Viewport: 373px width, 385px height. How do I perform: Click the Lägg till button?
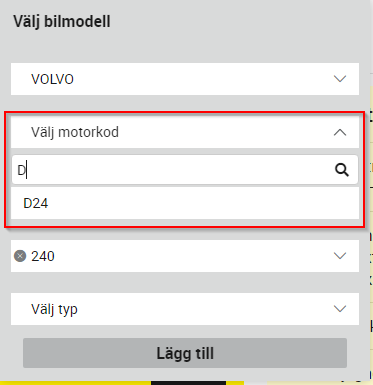(x=185, y=353)
